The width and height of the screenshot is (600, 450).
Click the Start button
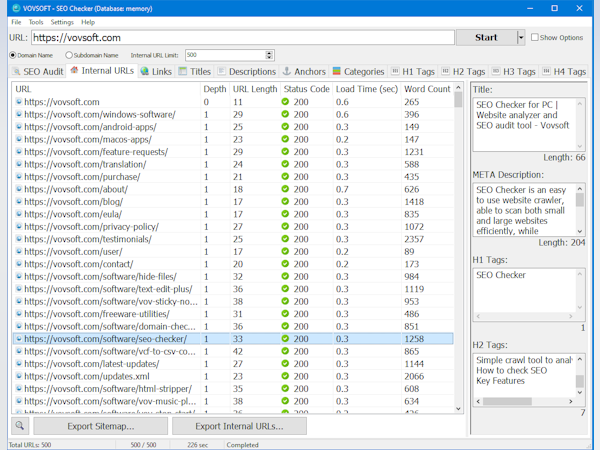click(x=486, y=38)
